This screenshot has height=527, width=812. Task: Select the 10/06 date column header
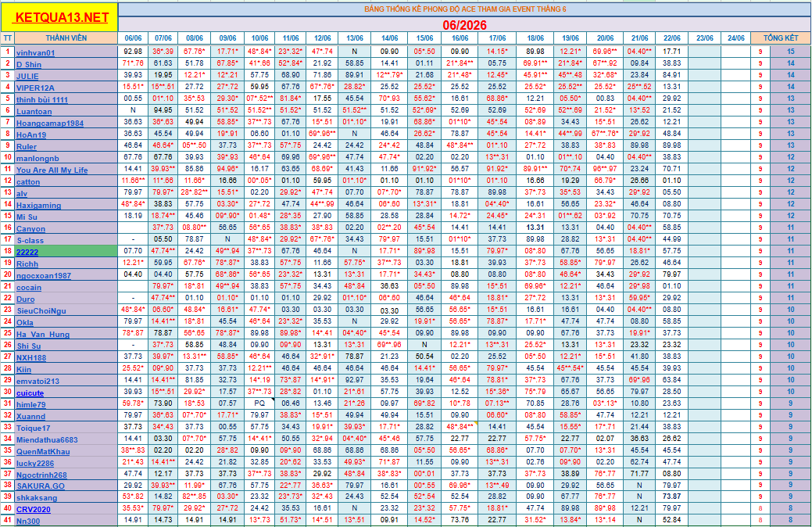click(260, 38)
